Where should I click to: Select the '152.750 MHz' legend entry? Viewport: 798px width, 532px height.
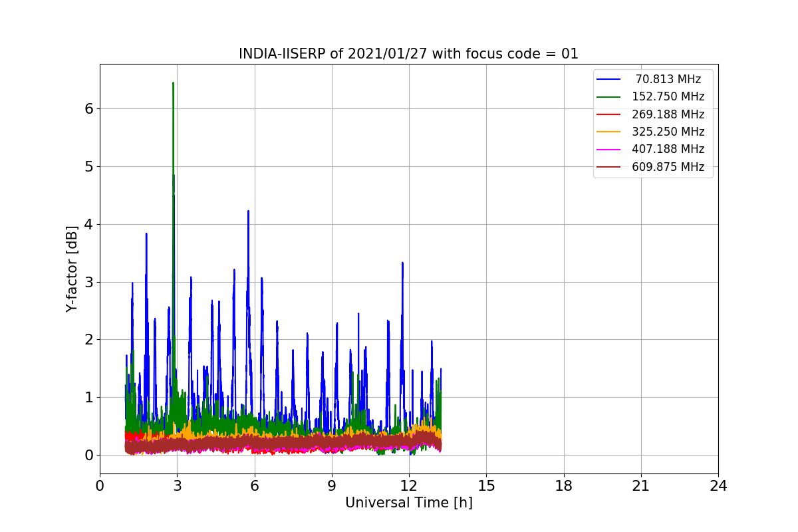tap(668, 96)
